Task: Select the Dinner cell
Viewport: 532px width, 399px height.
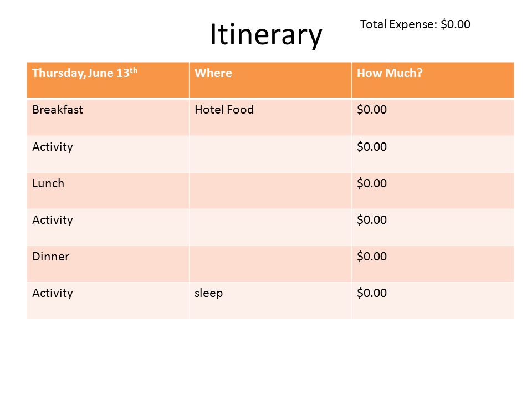Action: (x=108, y=264)
